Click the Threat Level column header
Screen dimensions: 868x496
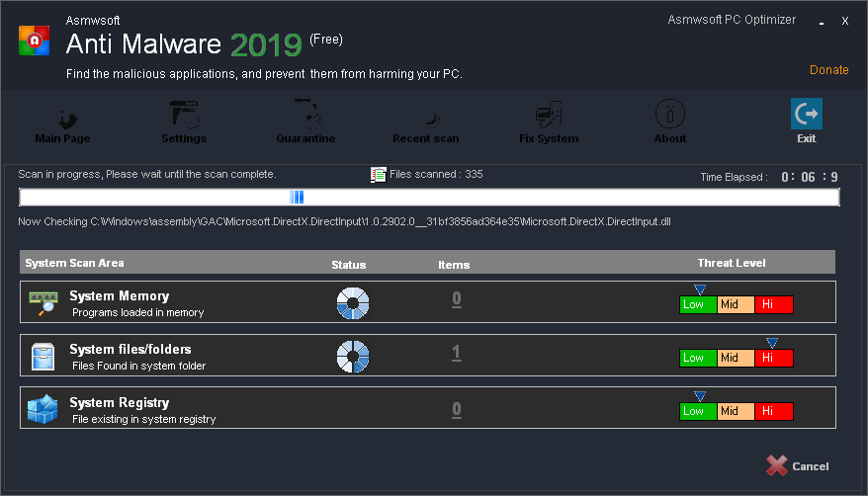tap(732, 263)
